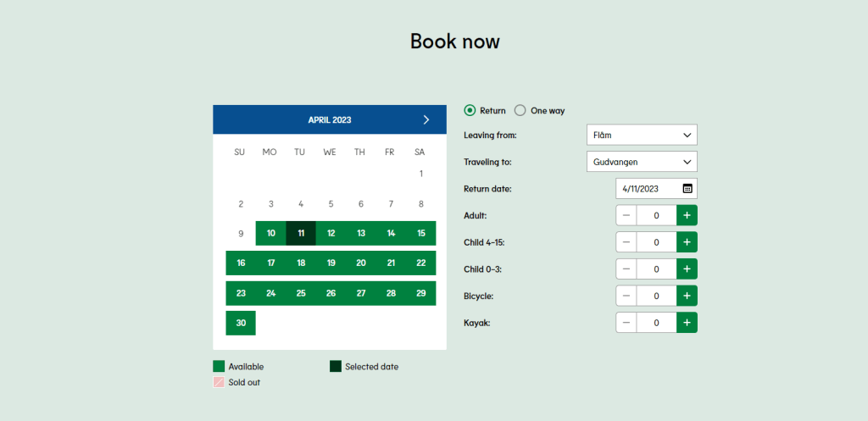This screenshot has width=868, height=421.
Task: Choose April 30 in the calendar
Action: (241, 323)
